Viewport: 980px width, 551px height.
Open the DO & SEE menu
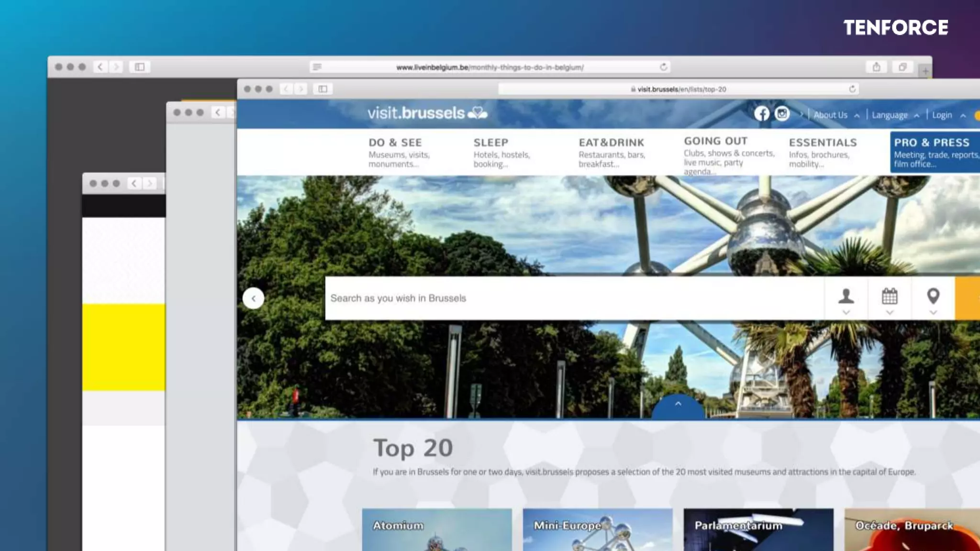(x=395, y=143)
